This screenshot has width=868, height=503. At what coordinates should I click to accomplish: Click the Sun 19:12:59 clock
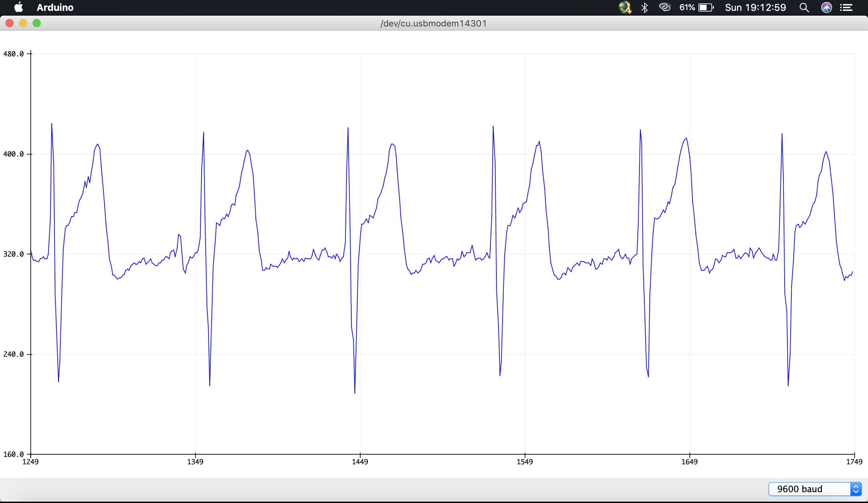(x=755, y=7)
